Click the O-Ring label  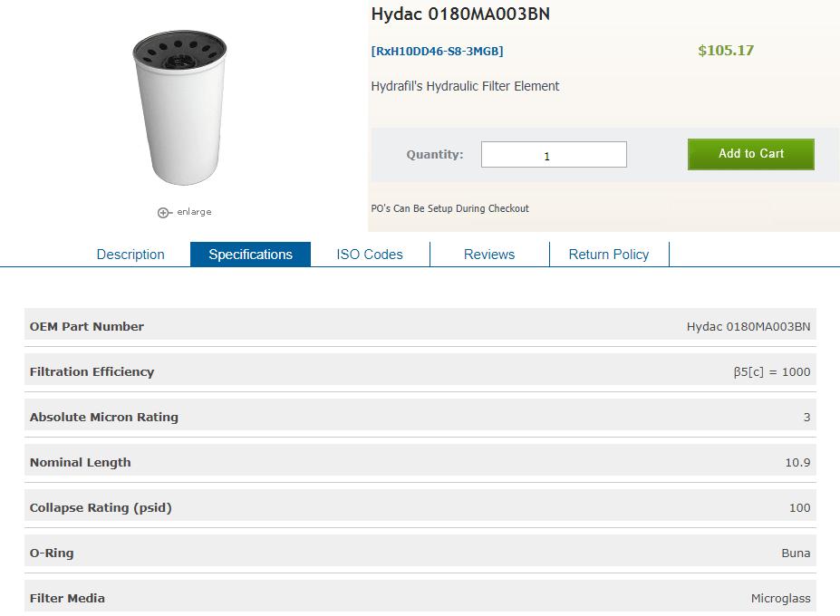[x=52, y=553]
